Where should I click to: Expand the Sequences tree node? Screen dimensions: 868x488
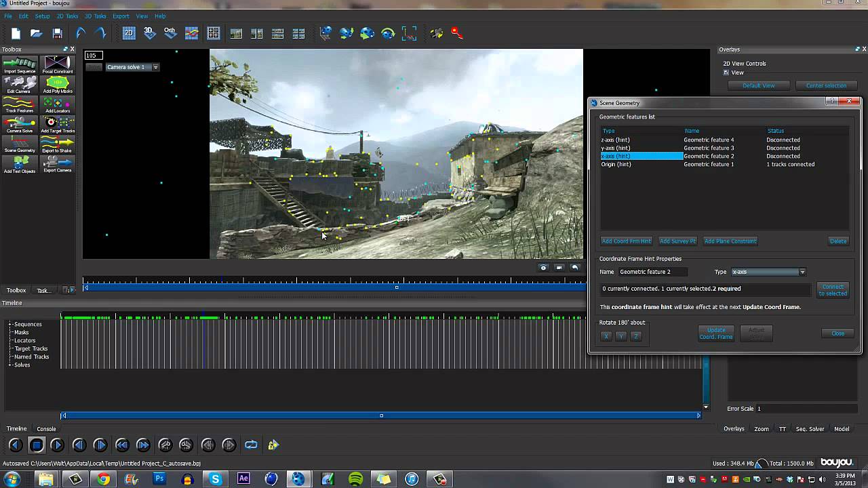pyautogui.click(x=11, y=324)
